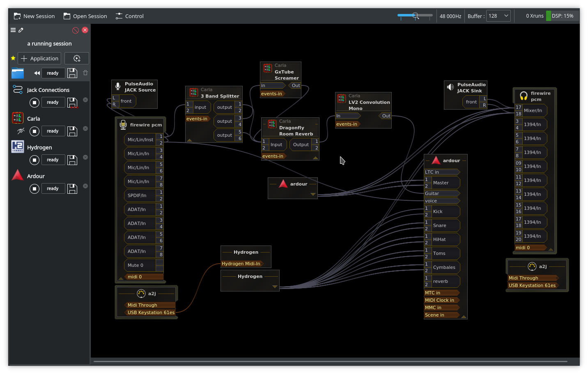Click New Session in toolbar
Viewport: 588px width, 374px height.
pyautogui.click(x=34, y=16)
